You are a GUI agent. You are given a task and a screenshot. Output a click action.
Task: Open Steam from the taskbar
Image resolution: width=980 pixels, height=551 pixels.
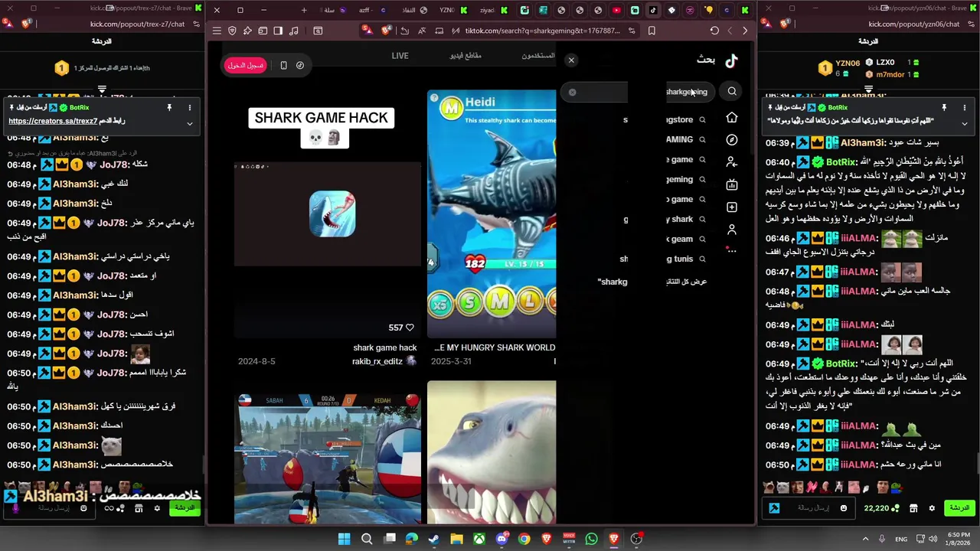point(434,539)
